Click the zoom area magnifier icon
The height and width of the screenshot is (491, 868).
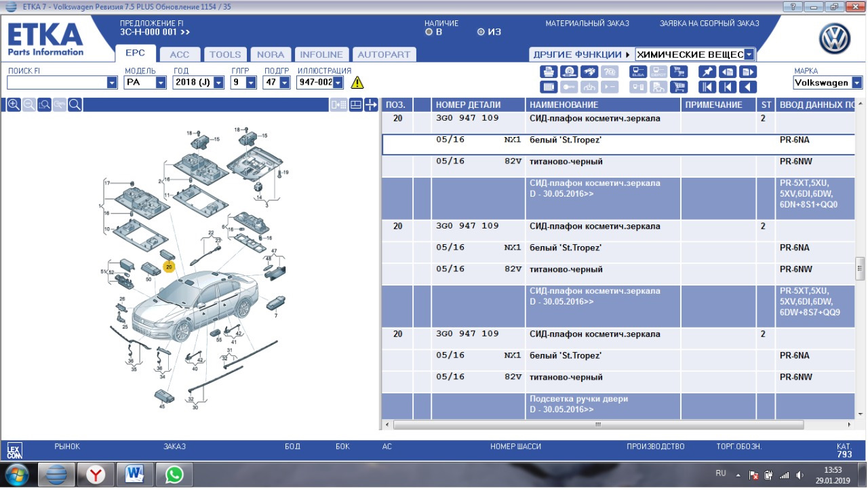[x=44, y=104]
